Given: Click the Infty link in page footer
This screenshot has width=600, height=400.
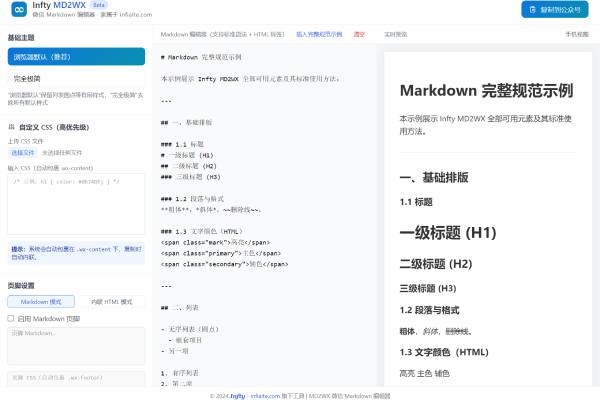Looking at the screenshot, I should [237, 396].
